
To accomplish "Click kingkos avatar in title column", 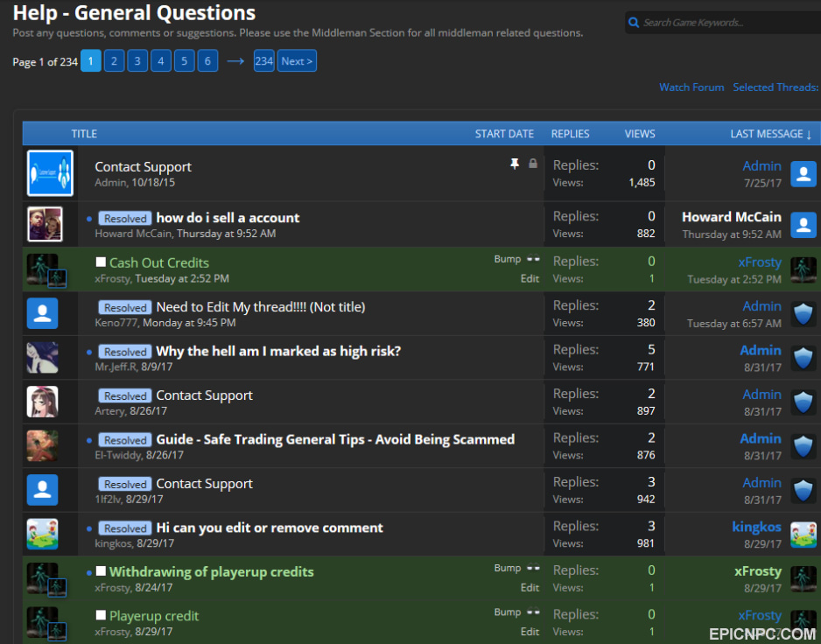I will (x=42, y=534).
